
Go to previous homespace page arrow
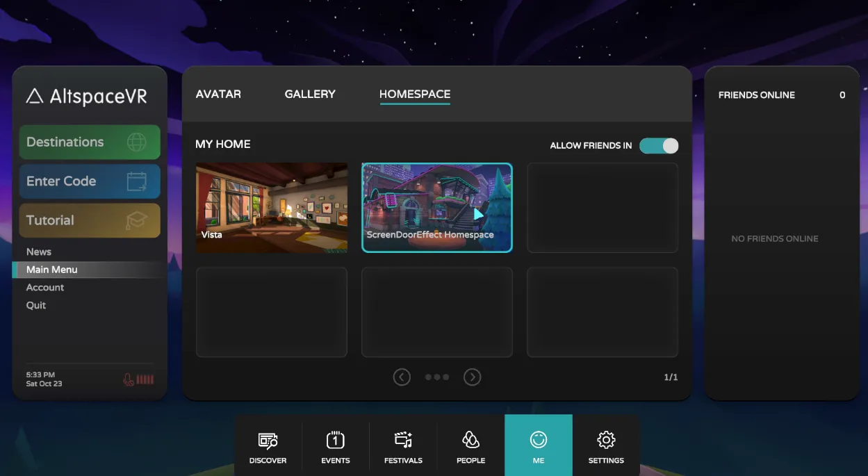(402, 377)
